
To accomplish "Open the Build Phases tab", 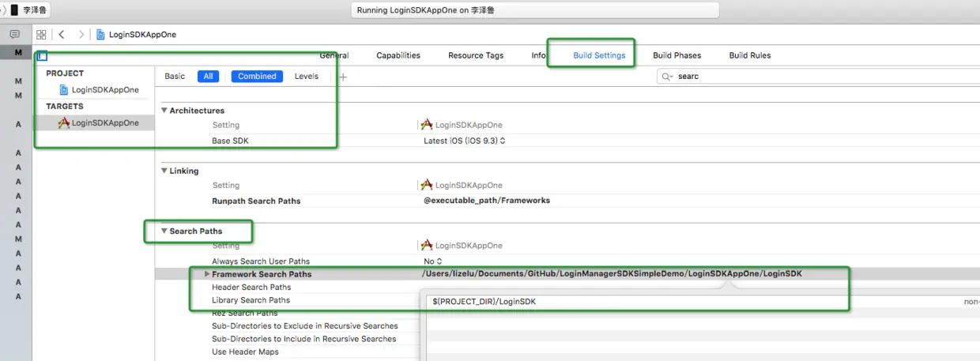I will tap(677, 55).
